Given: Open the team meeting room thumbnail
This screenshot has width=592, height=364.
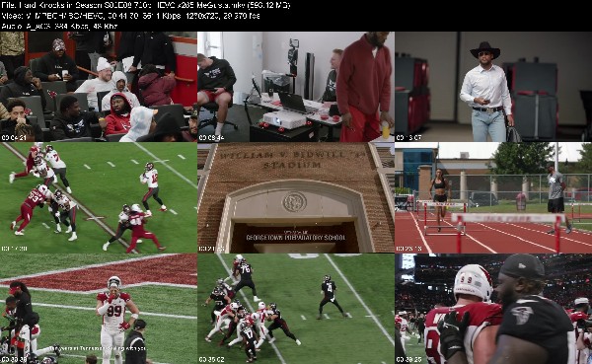Looking at the screenshot, I should tap(99, 87).
